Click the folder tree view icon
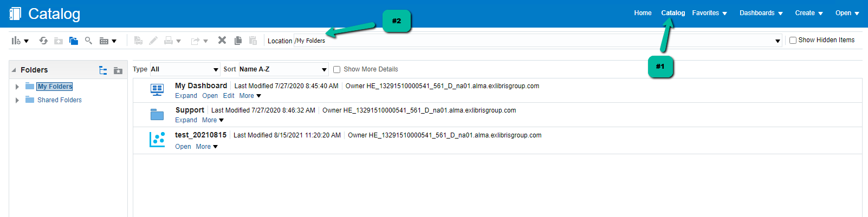868x217 pixels. [x=103, y=70]
